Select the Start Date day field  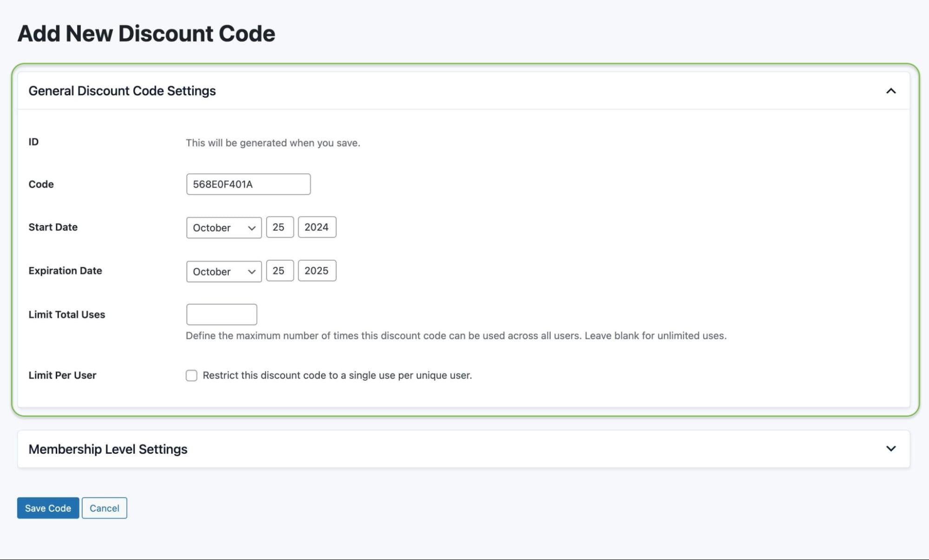coord(279,227)
